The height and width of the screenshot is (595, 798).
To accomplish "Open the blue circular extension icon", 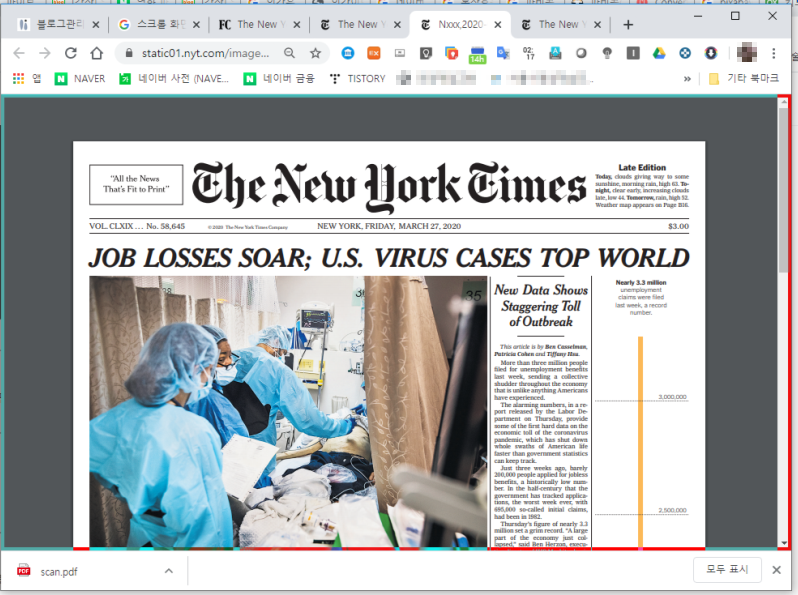I will 348,53.
